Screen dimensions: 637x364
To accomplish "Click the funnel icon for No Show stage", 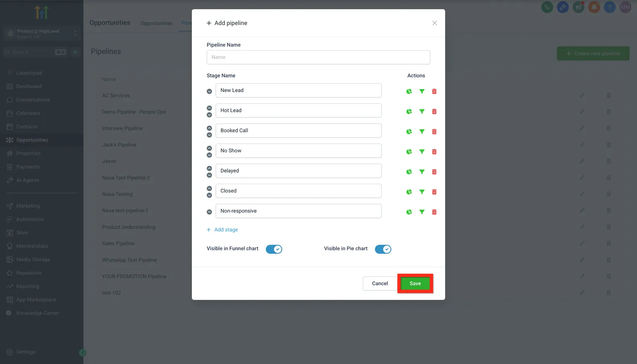I will (x=422, y=152).
